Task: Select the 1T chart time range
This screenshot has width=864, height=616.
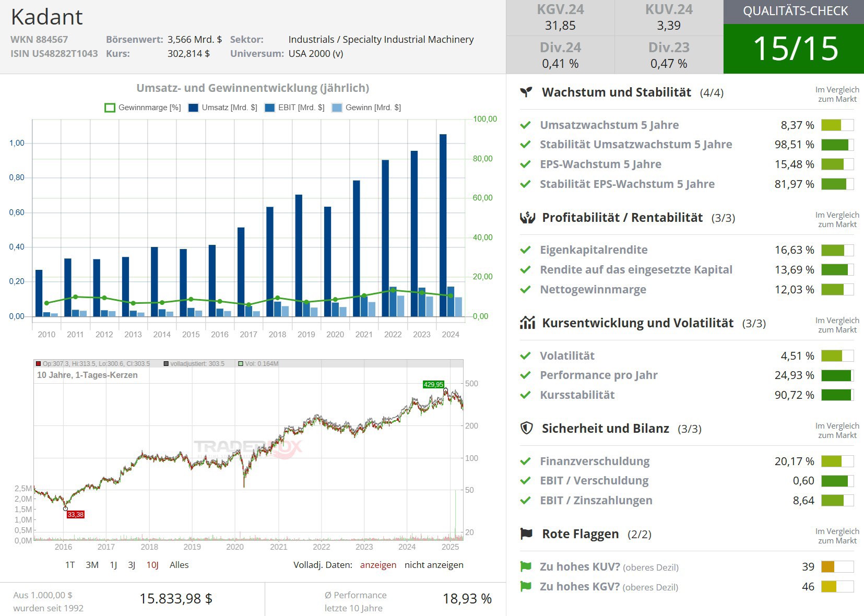Action: 70,565
